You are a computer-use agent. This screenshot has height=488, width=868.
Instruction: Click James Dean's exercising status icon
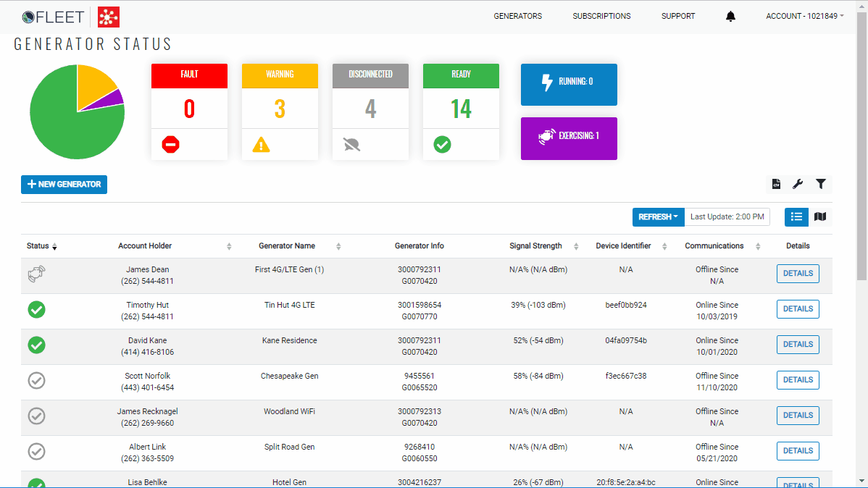point(36,274)
